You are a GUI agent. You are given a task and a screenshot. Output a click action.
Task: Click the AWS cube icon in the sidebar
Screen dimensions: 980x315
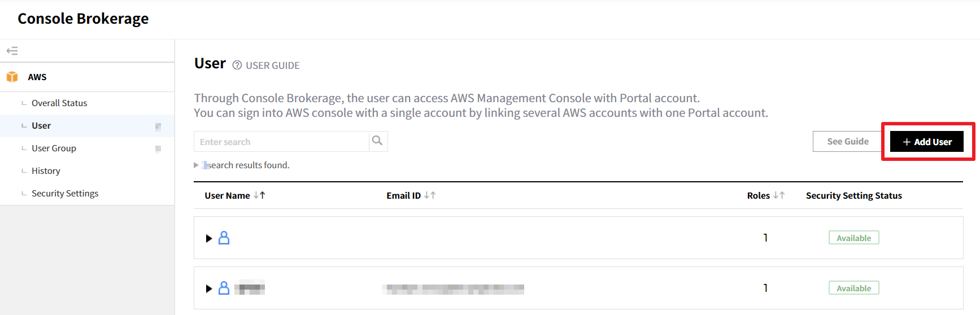(12, 77)
